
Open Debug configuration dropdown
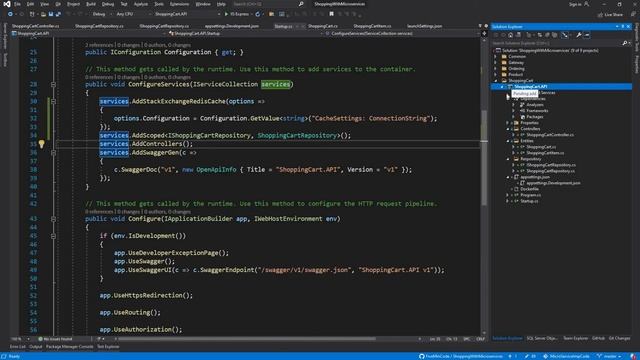(101, 14)
